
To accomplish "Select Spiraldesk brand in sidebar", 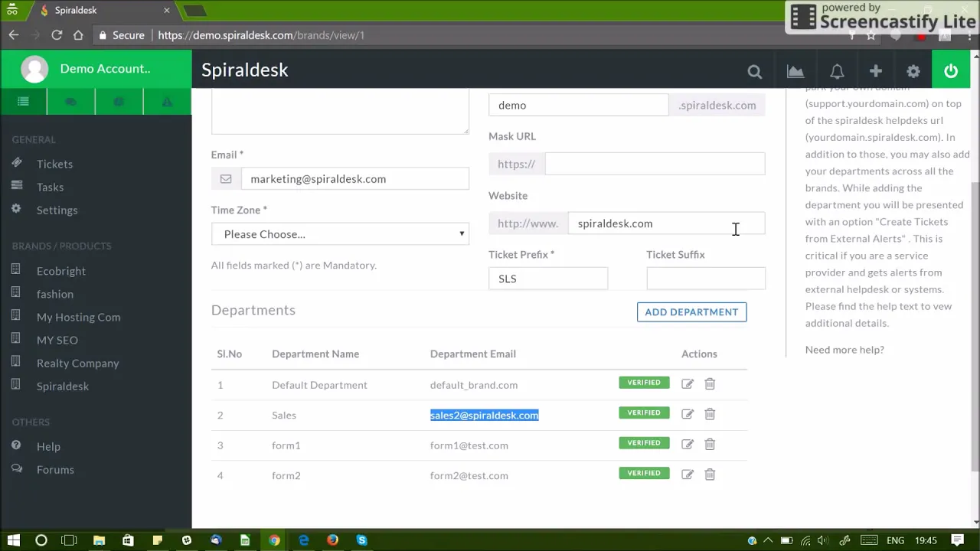I will [63, 386].
